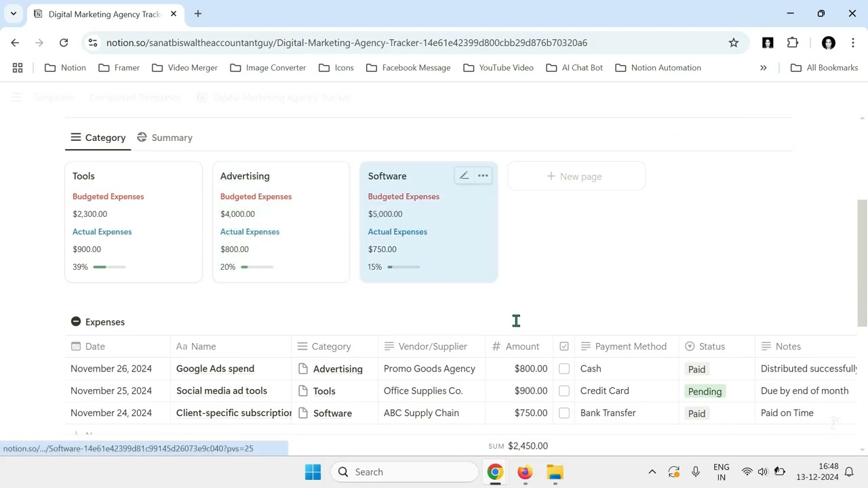Click the Tools card 39% progress bar

point(109,267)
